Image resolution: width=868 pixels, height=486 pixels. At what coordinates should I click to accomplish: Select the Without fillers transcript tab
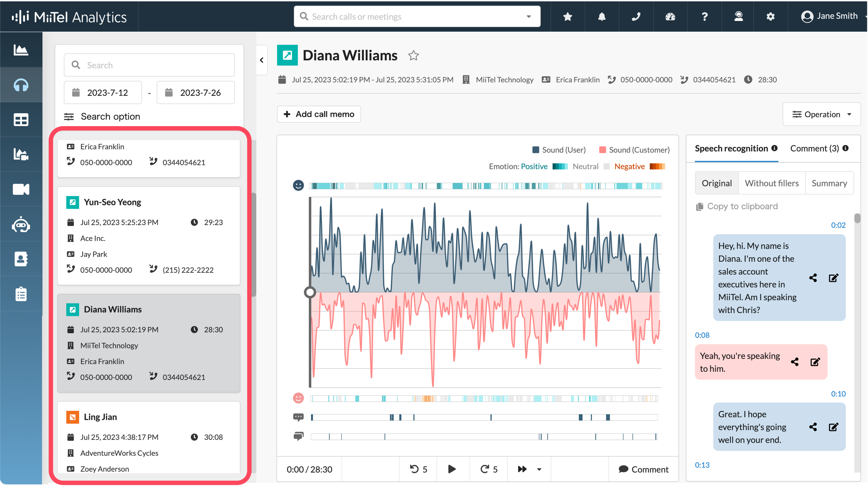point(772,183)
